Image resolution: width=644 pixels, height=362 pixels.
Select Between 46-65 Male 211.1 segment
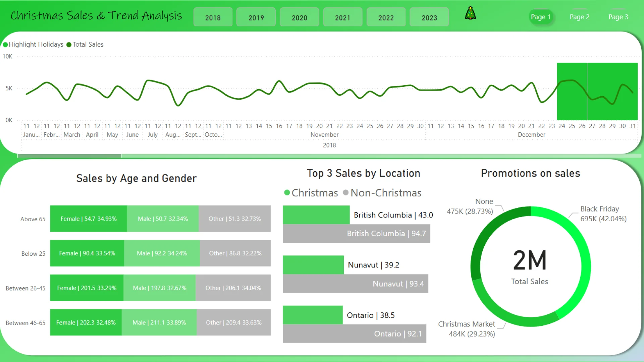click(x=159, y=322)
